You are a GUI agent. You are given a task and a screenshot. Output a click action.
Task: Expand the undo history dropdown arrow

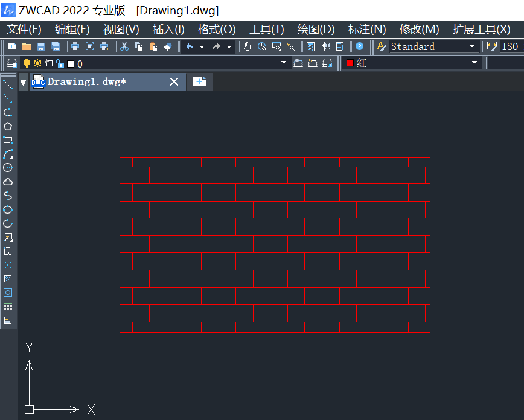click(x=202, y=47)
